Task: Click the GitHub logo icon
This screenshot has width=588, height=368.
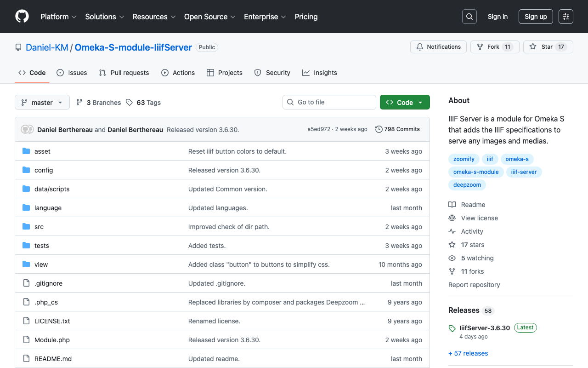Action: pos(22,17)
